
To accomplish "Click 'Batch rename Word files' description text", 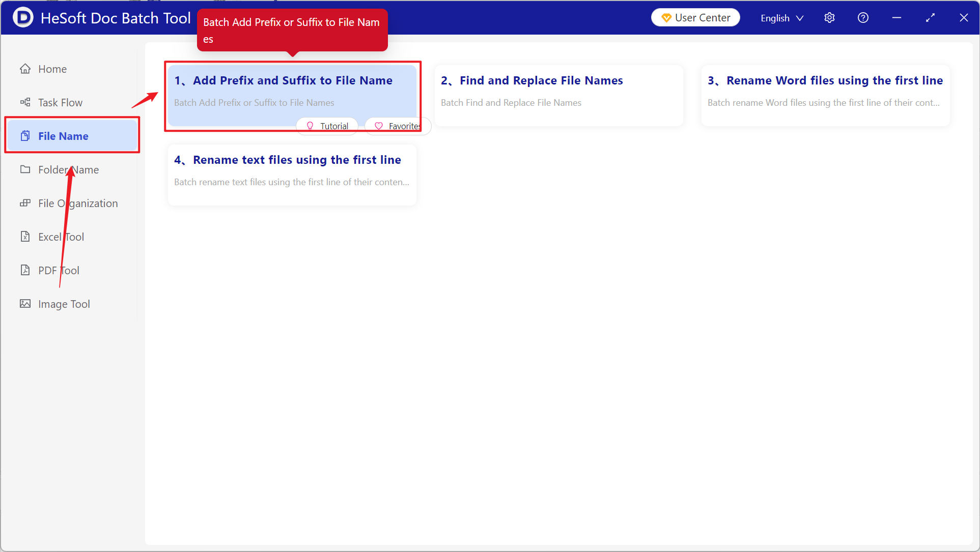I will click(x=824, y=102).
